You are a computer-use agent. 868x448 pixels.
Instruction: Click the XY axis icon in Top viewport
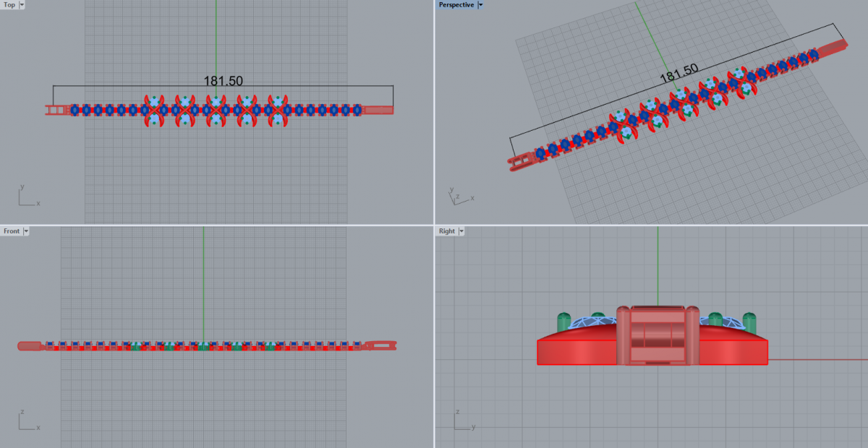(26, 197)
